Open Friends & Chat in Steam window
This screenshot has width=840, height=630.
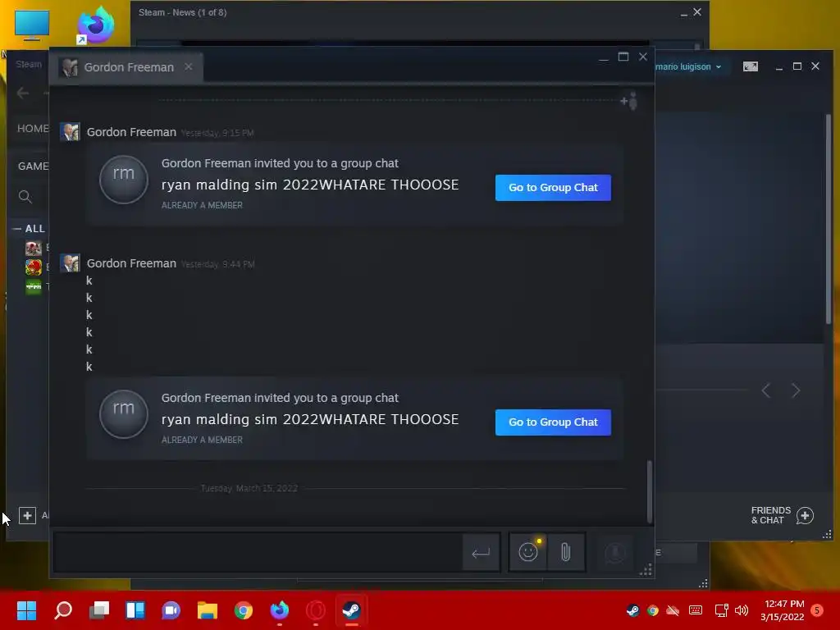point(782,515)
